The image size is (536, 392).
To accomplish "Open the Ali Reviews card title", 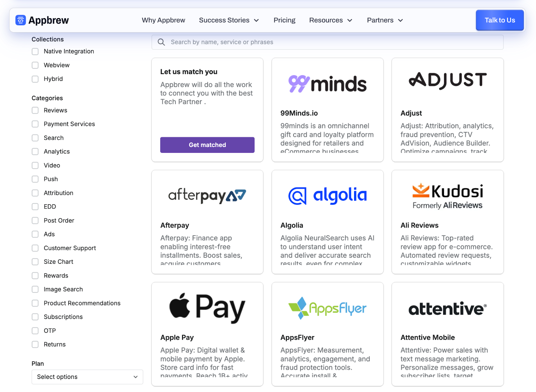I will point(419,225).
